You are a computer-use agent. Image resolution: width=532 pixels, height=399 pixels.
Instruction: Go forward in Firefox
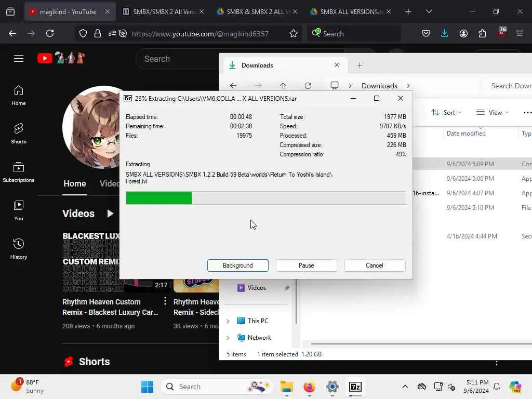[x=31, y=33]
